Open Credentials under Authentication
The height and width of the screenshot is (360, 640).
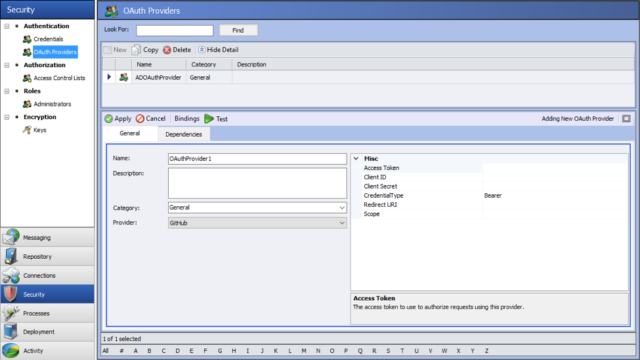48,39
